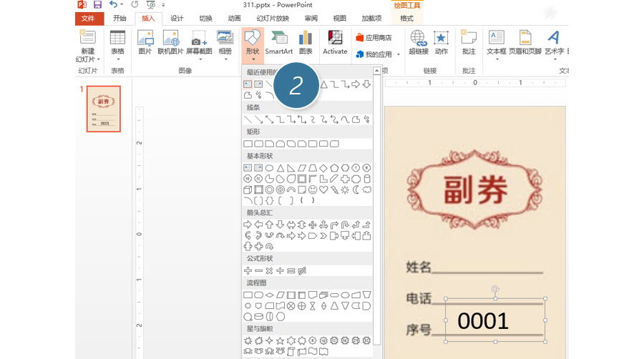644x359 pixels.
Task: Choose the lightning bolt shape
Action: (334, 190)
